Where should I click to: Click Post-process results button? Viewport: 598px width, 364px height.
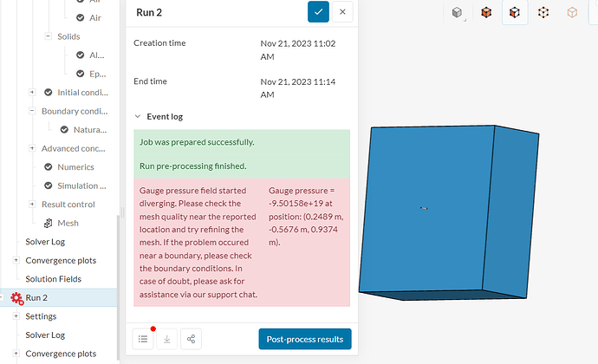point(304,339)
